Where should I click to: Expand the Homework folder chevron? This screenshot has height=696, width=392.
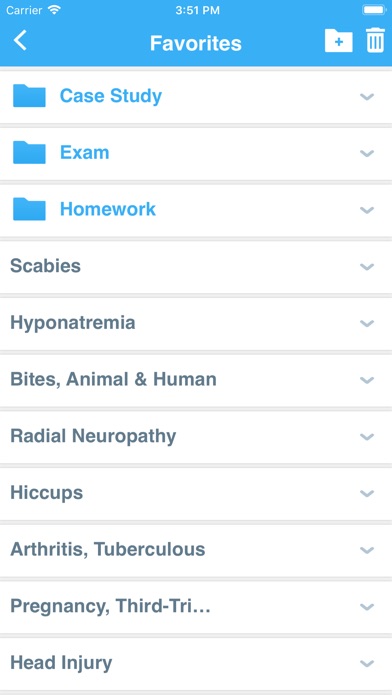(367, 210)
